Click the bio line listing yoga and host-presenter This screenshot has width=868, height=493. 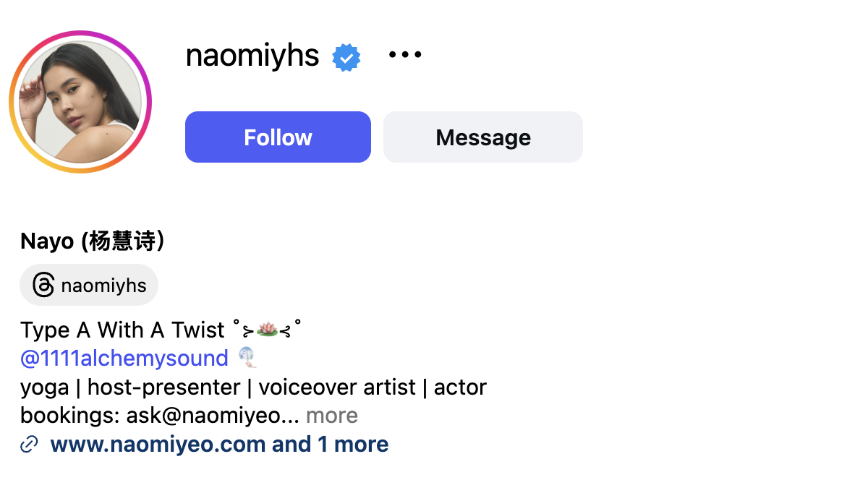click(x=253, y=387)
